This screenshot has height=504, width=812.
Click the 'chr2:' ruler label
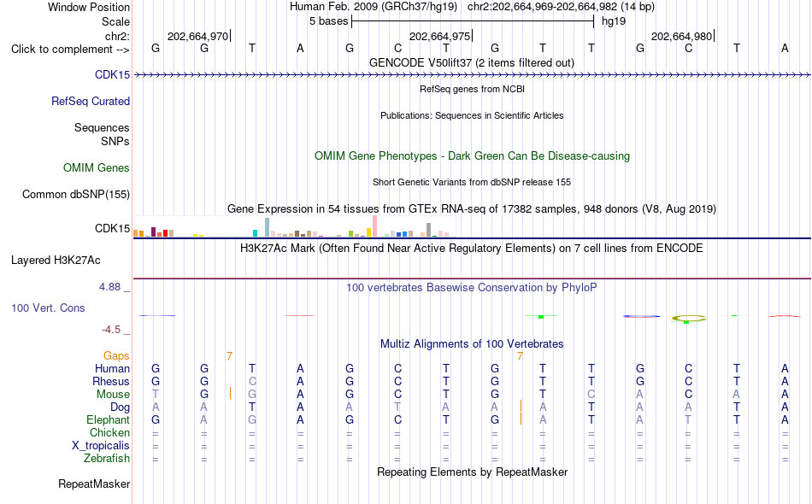(117, 36)
